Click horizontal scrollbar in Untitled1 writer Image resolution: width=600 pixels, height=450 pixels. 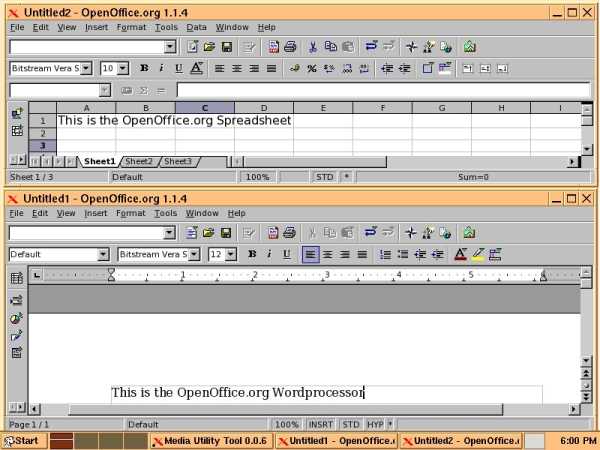(285, 409)
